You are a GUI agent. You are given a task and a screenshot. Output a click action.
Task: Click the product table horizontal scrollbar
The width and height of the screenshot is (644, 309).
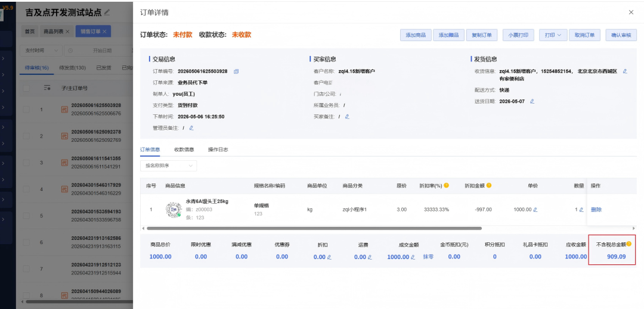pos(314,228)
